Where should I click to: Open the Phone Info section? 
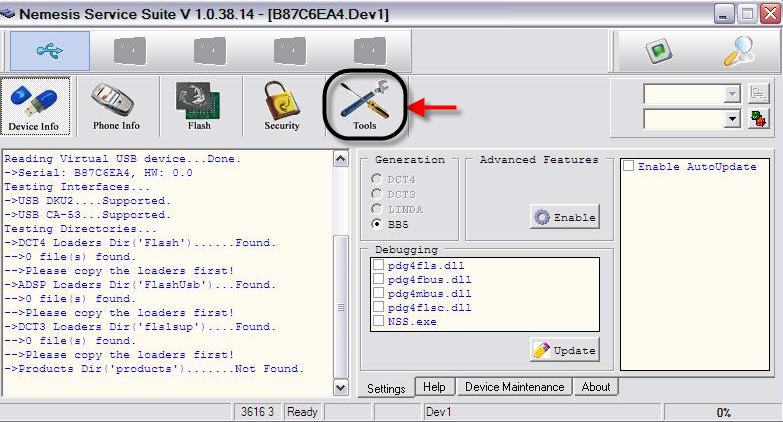point(116,106)
